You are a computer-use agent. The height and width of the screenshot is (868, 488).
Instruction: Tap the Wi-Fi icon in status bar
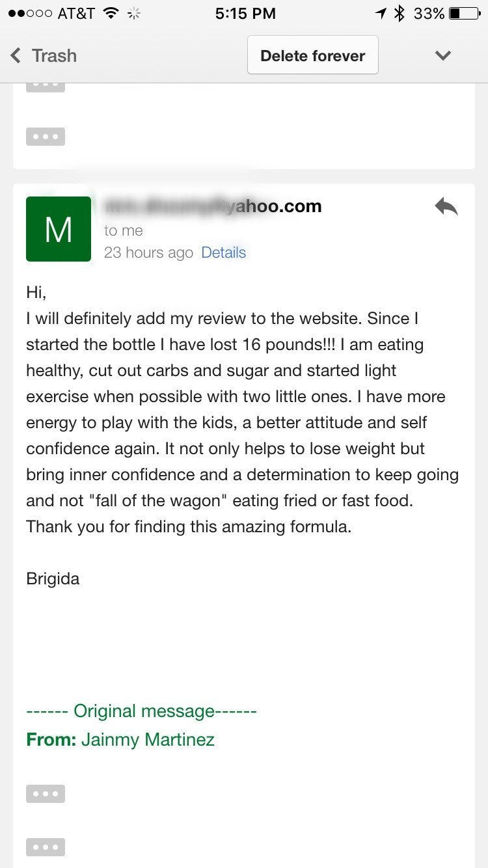click(111, 13)
